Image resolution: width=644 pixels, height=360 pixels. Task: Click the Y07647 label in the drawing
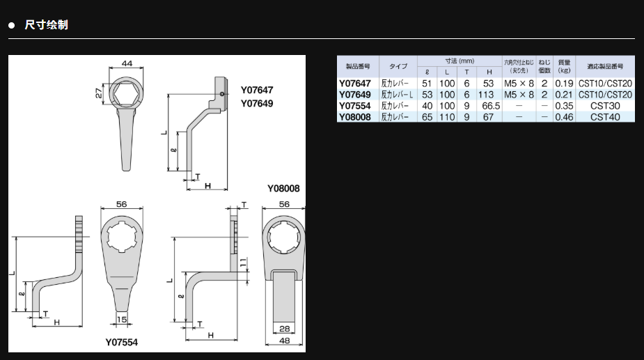tap(257, 91)
